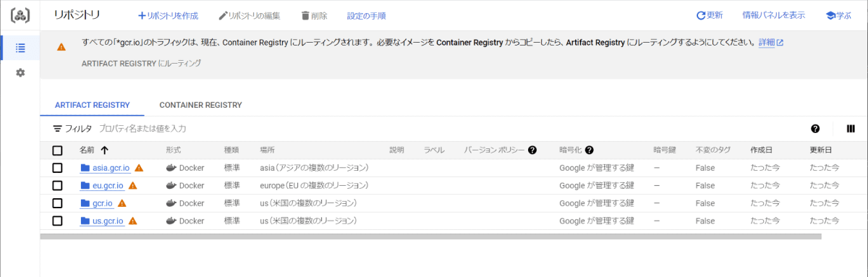Click asia（アジアの複数のリージョン） location cell

pos(315,168)
